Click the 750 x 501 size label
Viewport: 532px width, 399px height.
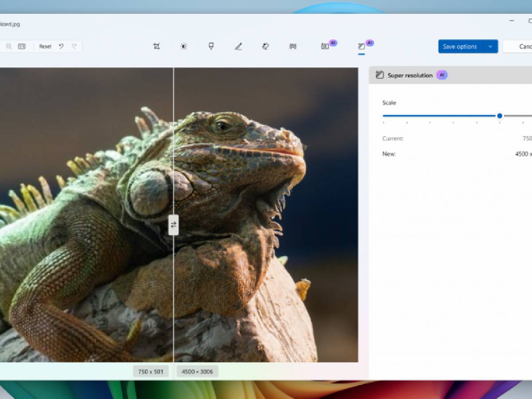pos(151,372)
